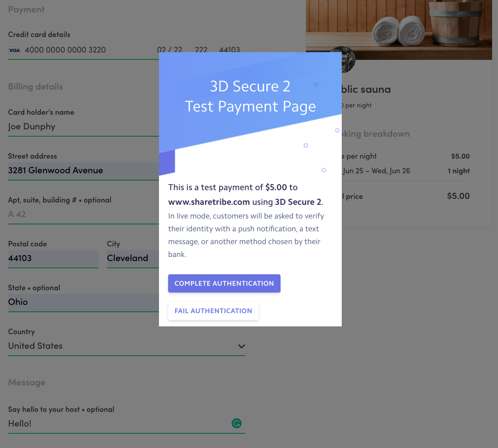This screenshot has height=448, width=498.
Task: Click the 3D Secure 2 Test Payment Page header
Action: tap(250, 96)
